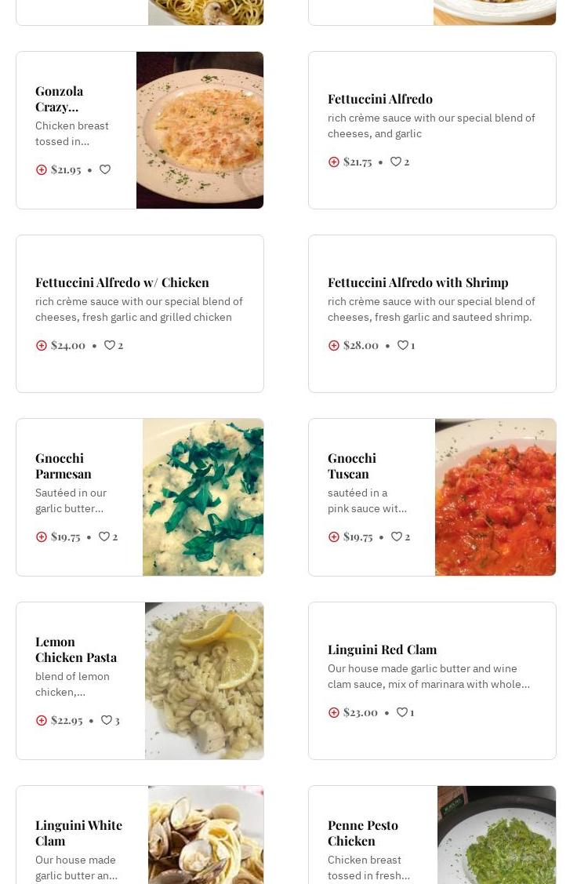The width and height of the screenshot is (588, 884).
Task: Add Gnocchi Parmesan to order
Action: 42,537
